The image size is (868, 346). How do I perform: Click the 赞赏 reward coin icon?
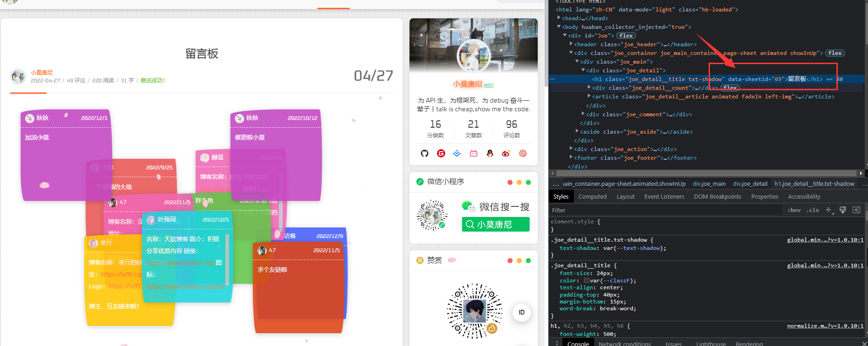coord(420,260)
